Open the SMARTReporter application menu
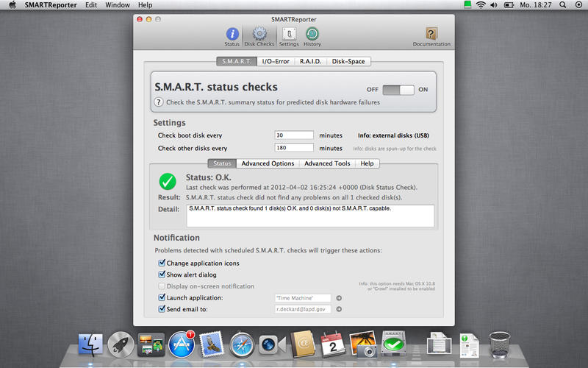Image resolution: width=588 pixels, height=368 pixels. [51, 5]
